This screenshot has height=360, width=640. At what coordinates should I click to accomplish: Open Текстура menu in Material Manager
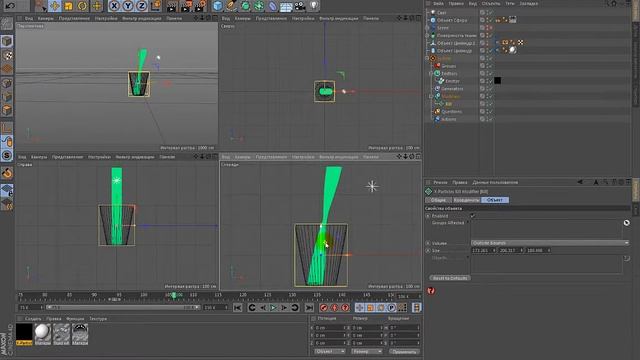pyautogui.click(x=98, y=319)
